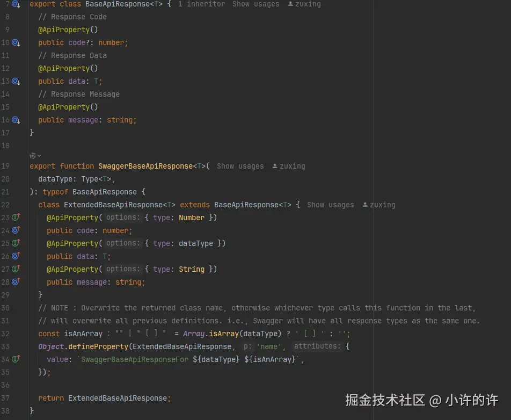Click 'options:' inlay hint on line 25
Viewport: 511px width, 420px height.
(x=123, y=243)
